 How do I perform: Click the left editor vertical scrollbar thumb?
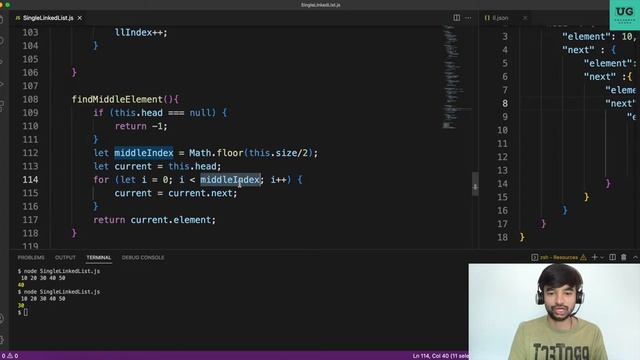click(x=475, y=184)
